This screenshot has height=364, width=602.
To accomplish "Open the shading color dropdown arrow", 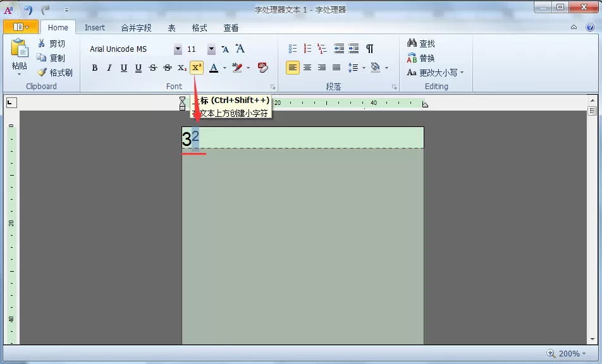I will (386, 68).
